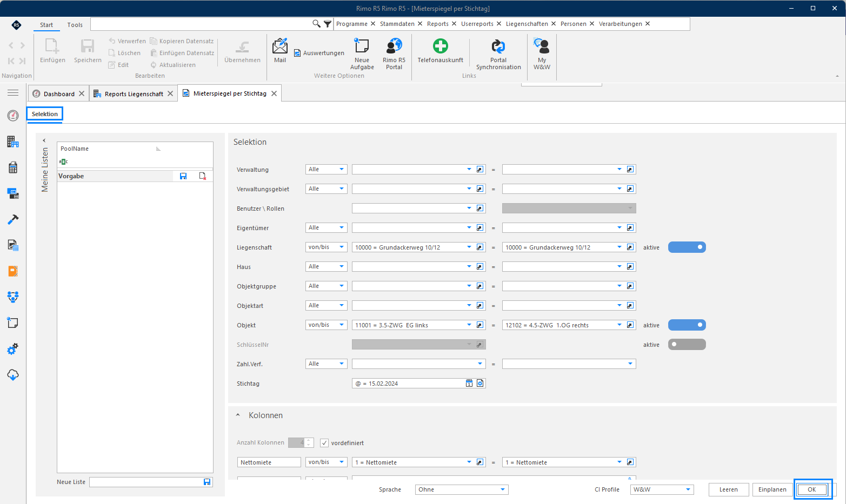Expand the Objekt from-value dropdown 11001
The image size is (846, 504).
tap(469, 325)
